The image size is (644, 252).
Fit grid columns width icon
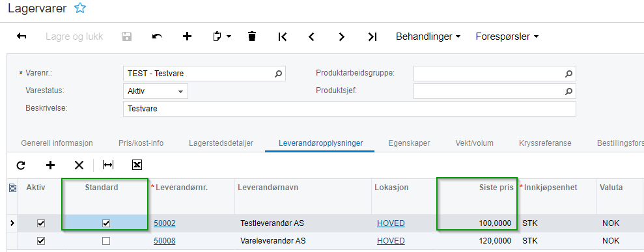tap(108, 165)
